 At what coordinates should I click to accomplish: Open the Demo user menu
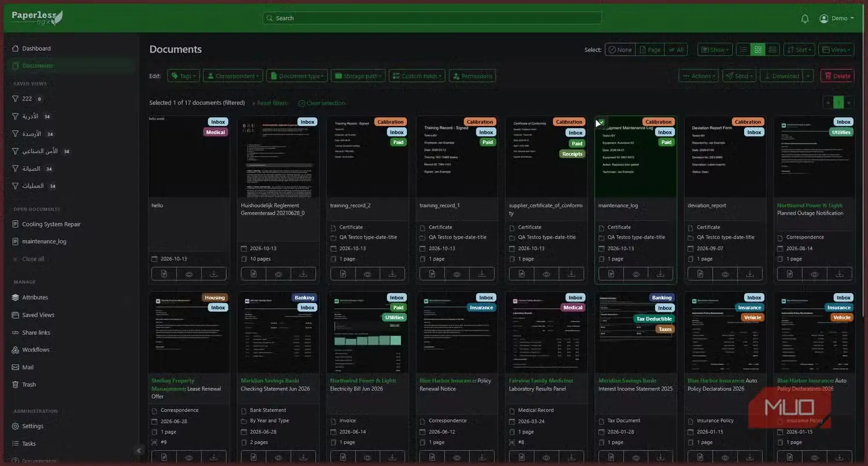pyautogui.click(x=837, y=19)
